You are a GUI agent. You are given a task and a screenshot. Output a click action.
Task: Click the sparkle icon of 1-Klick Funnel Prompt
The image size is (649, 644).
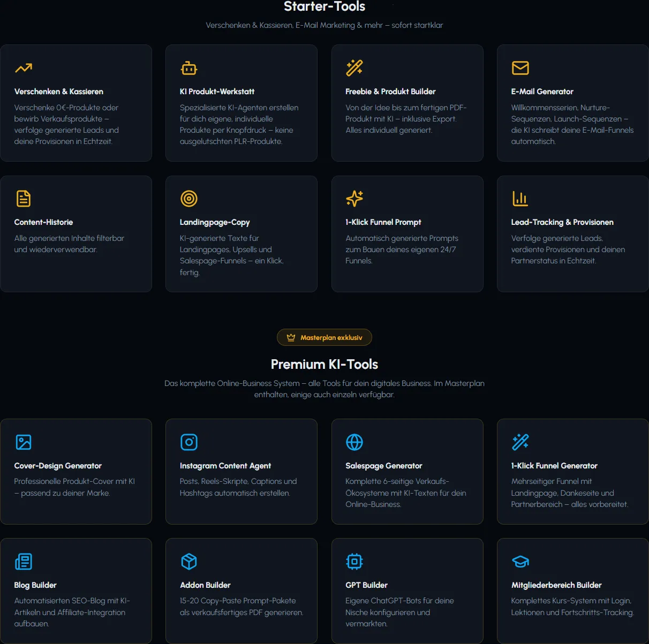(x=354, y=199)
